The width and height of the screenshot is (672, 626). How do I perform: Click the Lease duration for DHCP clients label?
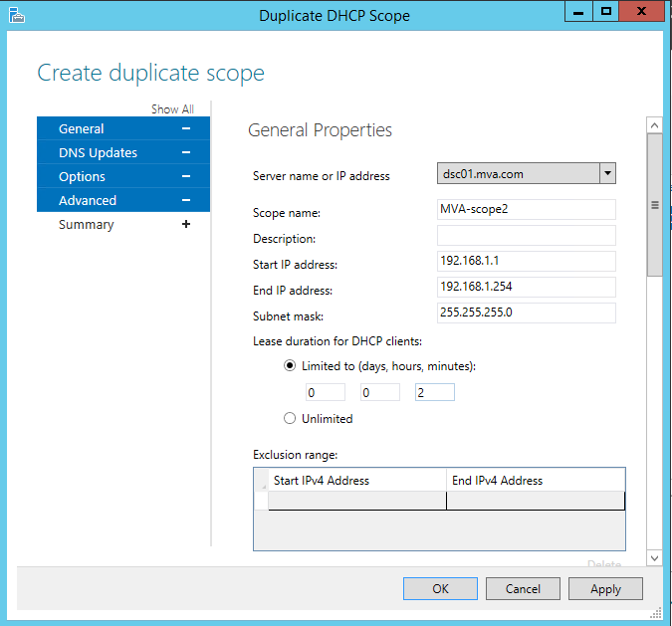[x=337, y=341]
